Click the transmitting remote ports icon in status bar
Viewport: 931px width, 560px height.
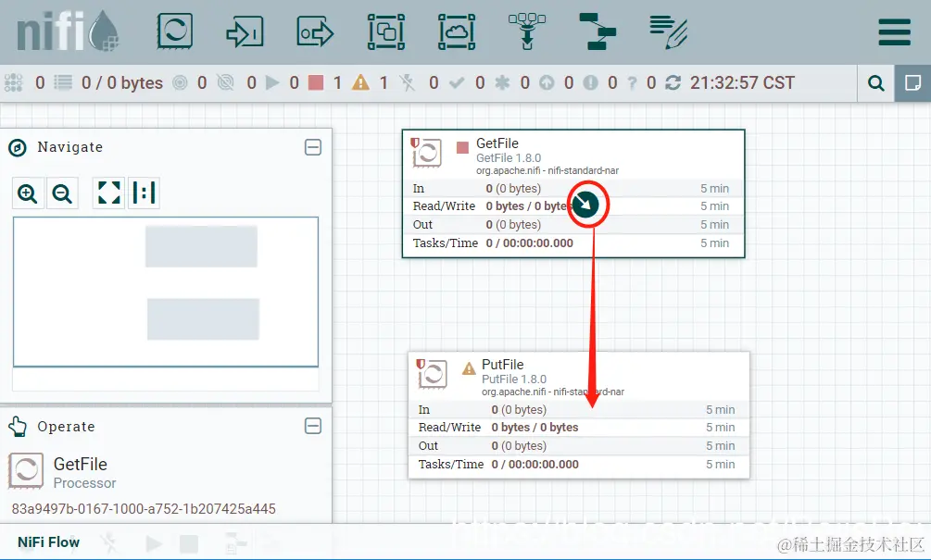[x=180, y=82]
